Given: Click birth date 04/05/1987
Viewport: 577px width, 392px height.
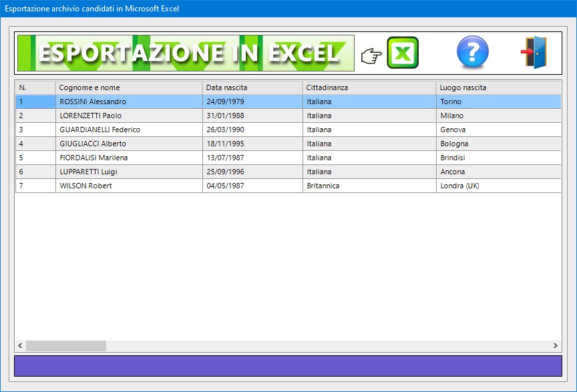Looking at the screenshot, I should tap(252, 186).
